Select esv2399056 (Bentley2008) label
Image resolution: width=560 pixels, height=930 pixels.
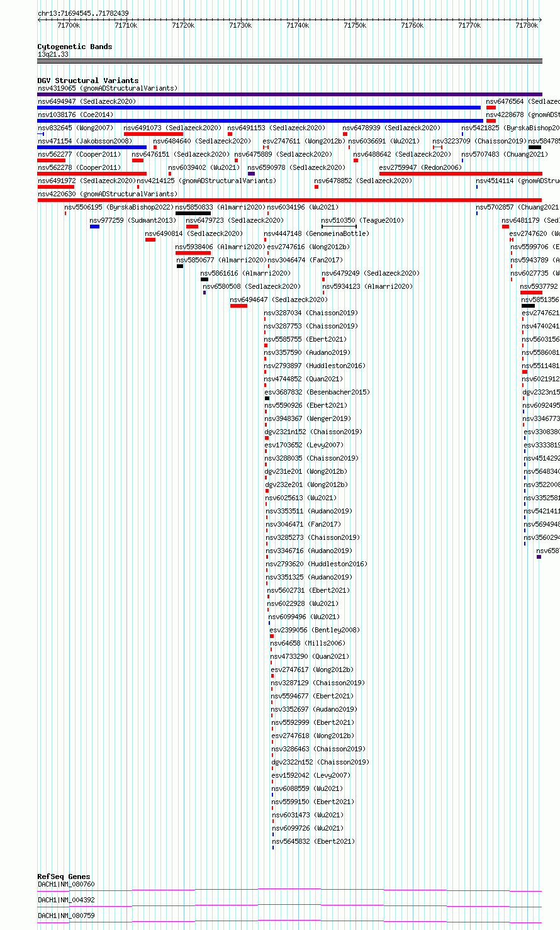[315, 630]
